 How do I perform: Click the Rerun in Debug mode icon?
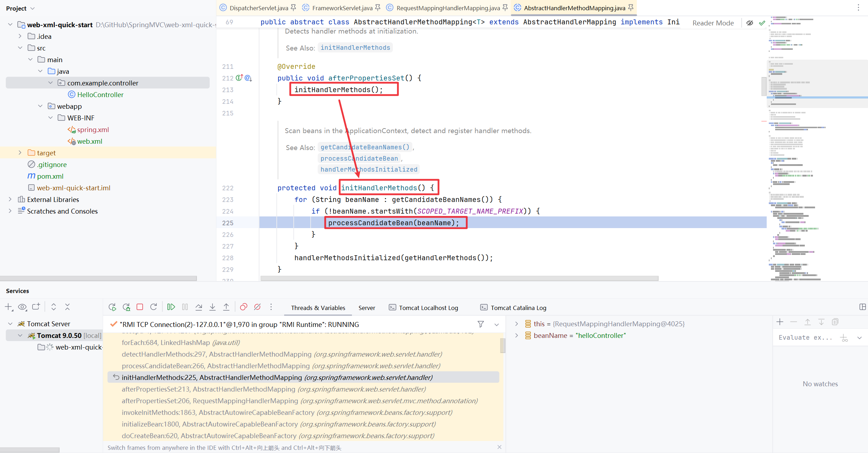[126, 307]
